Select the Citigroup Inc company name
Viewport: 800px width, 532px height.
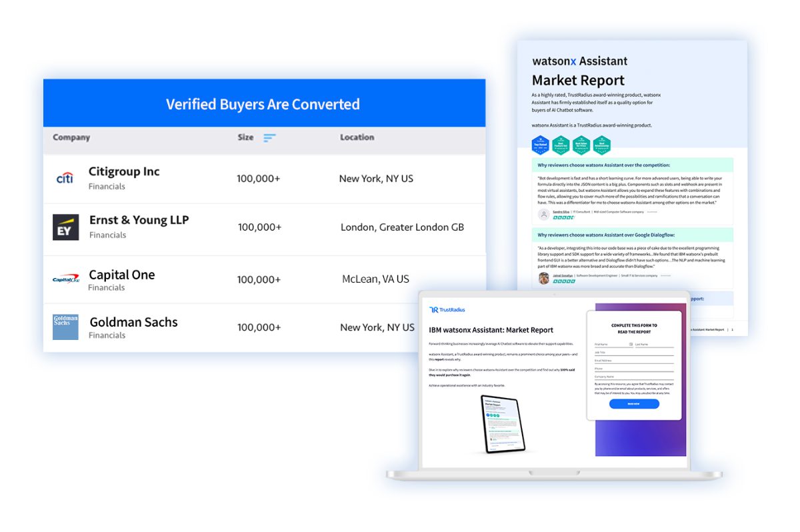pos(124,171)
